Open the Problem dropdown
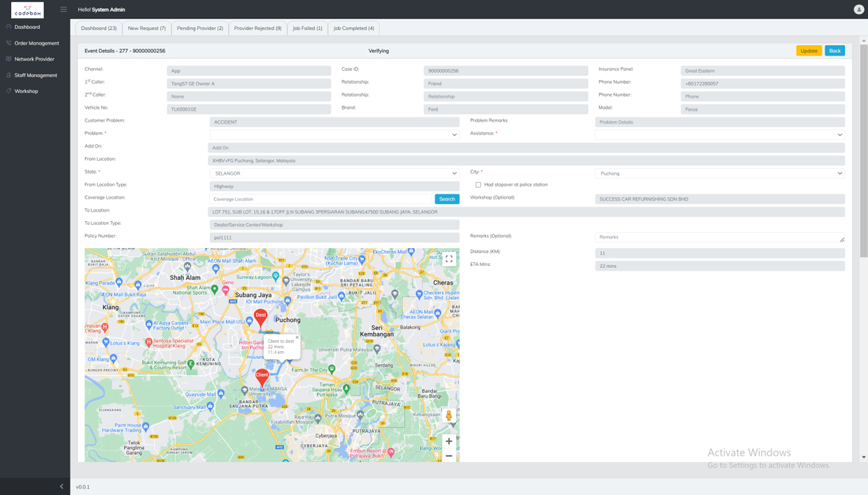This screenshot has width=868, height=495. coord(334,134)
